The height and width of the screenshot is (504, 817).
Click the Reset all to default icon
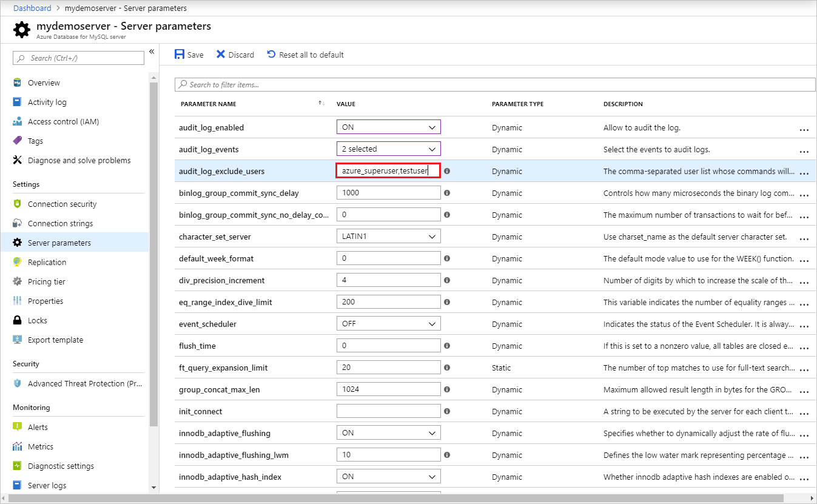[x=271, y=55]
